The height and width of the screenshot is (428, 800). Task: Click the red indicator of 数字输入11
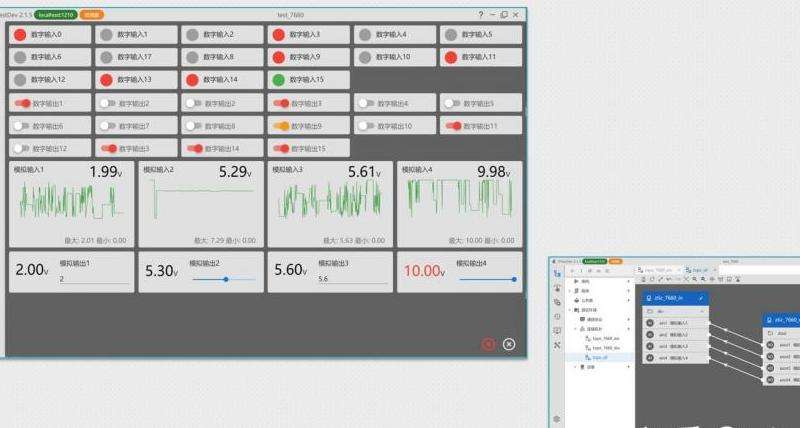click(451, 57)
